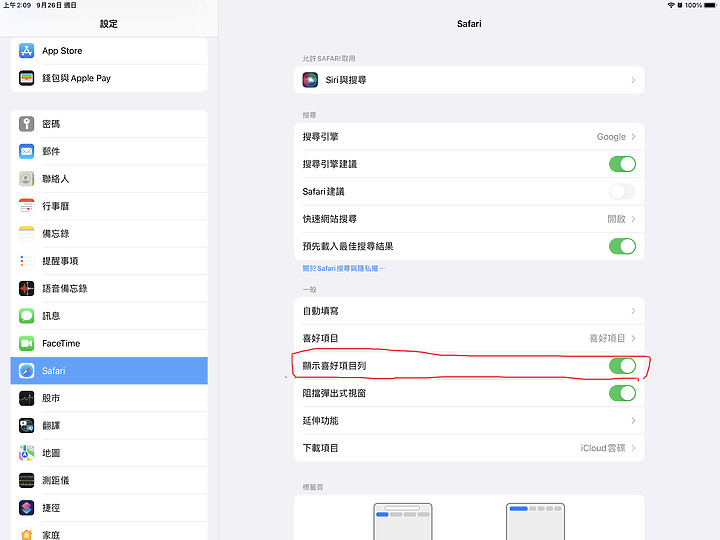The height and width of the screenshot is (540, 720).
Task: Select App Store in settings list
Action: [109, 51]
